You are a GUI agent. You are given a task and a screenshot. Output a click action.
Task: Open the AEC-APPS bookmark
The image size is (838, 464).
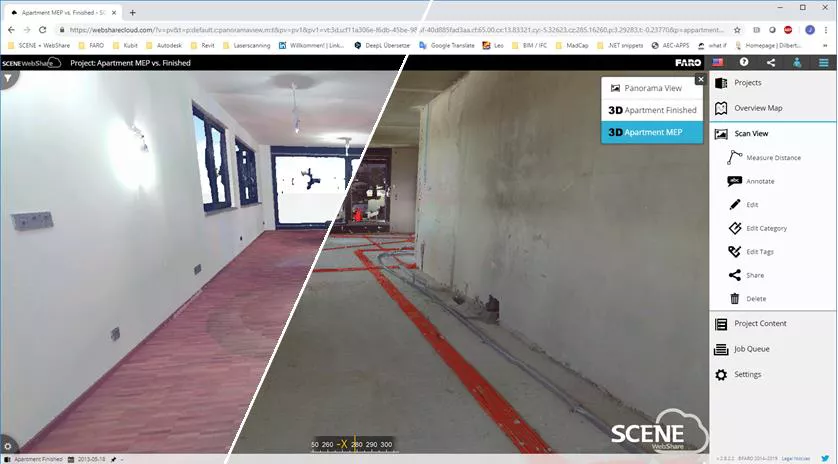670,45
